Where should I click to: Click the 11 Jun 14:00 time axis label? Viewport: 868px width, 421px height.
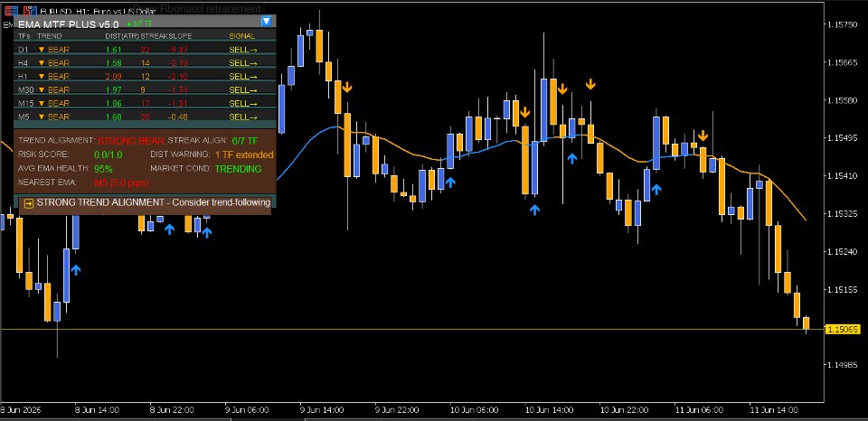click(x=773, y=410)
